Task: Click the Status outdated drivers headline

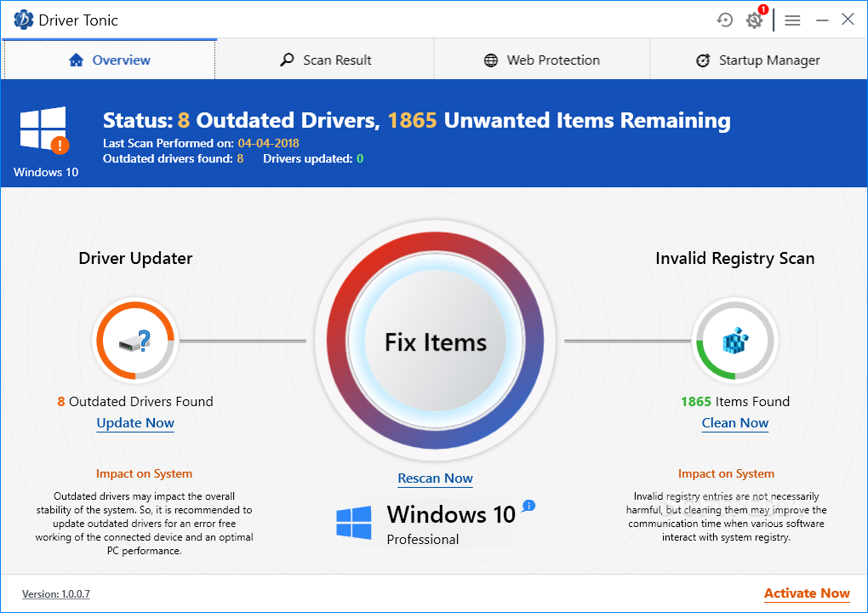Action: point(417,120)
